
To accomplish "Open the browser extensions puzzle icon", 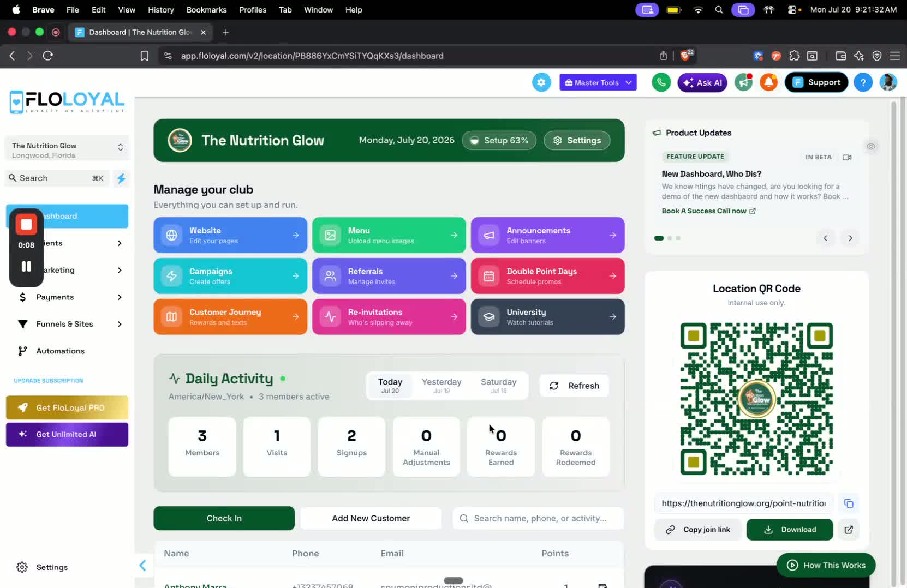I will click(x=794, y=56).
